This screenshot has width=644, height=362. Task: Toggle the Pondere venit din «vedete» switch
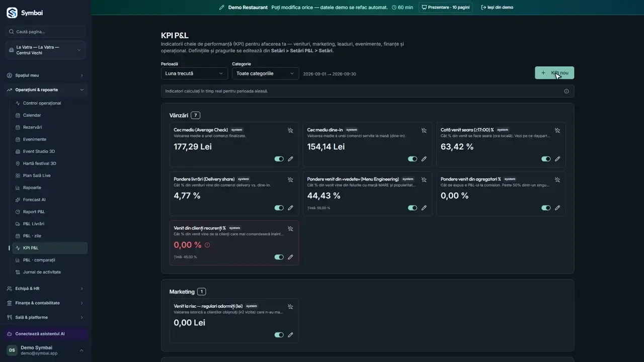(413, 208)
